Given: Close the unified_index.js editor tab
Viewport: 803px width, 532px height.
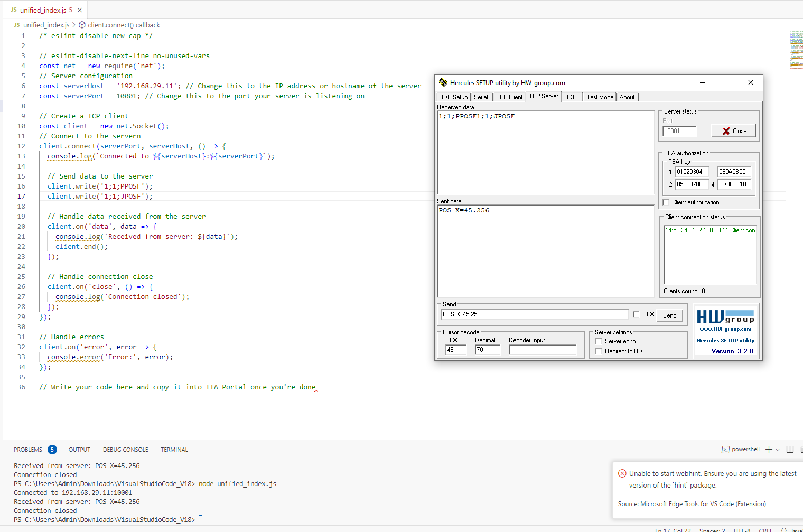Looking at the screenshot, I should click(x=80, y=10).
